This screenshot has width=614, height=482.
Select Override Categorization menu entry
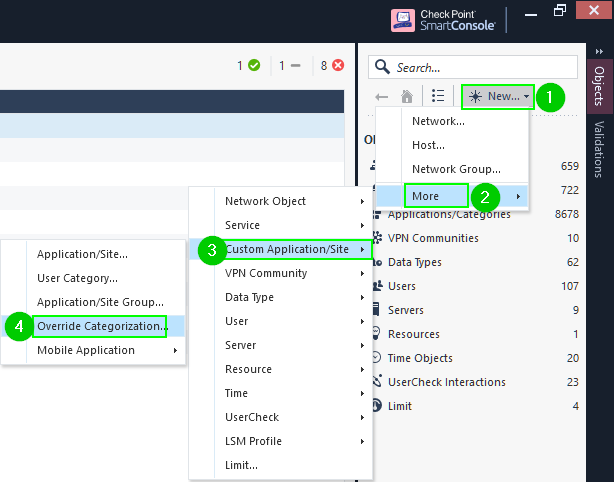click(x=100, y=326)
